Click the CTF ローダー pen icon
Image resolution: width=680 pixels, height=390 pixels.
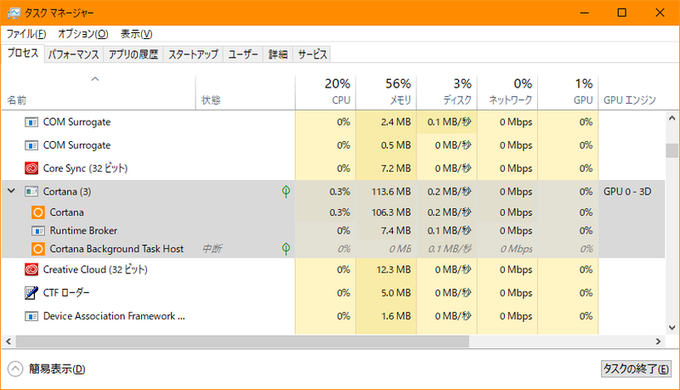coord(31,293)
